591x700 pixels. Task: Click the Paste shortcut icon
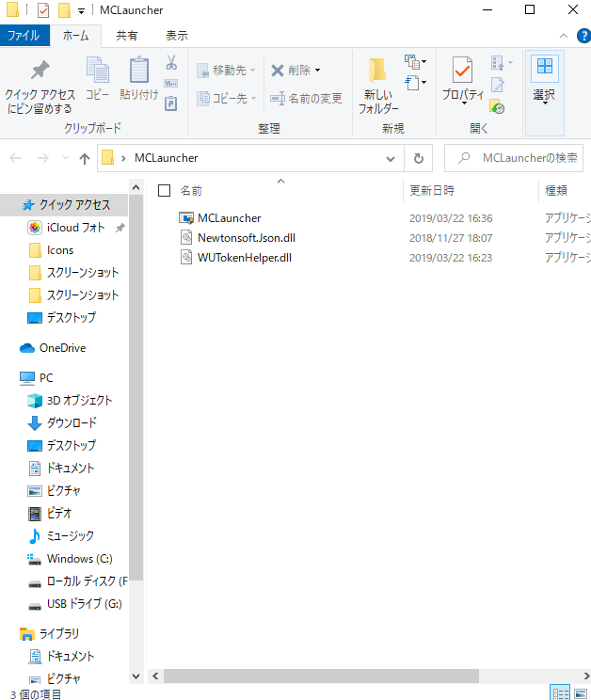(x=171, y=103)
